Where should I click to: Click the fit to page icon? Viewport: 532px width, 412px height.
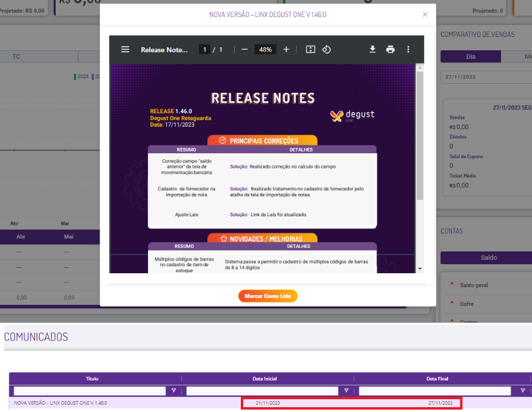pyautogui.click(x=311, y=50)
